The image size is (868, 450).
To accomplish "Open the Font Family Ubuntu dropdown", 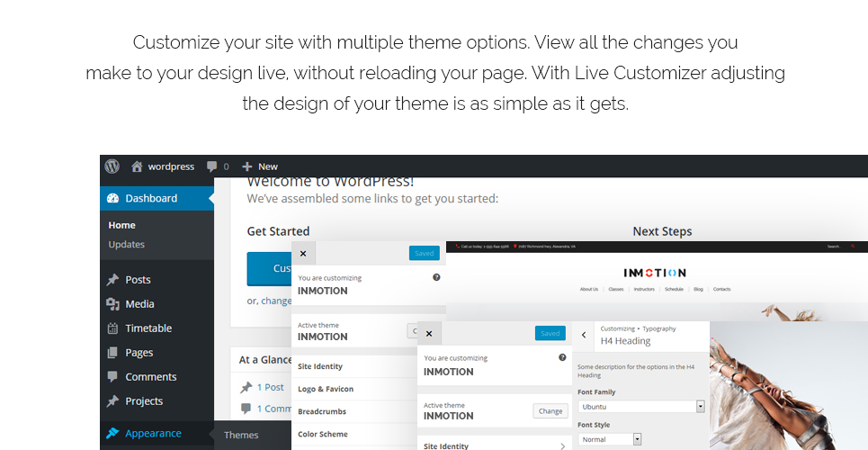I will pos(641,406).
